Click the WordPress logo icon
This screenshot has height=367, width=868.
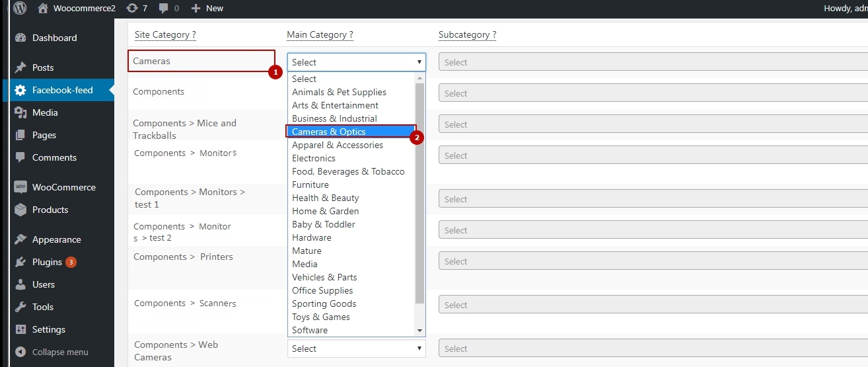point(20,9)
